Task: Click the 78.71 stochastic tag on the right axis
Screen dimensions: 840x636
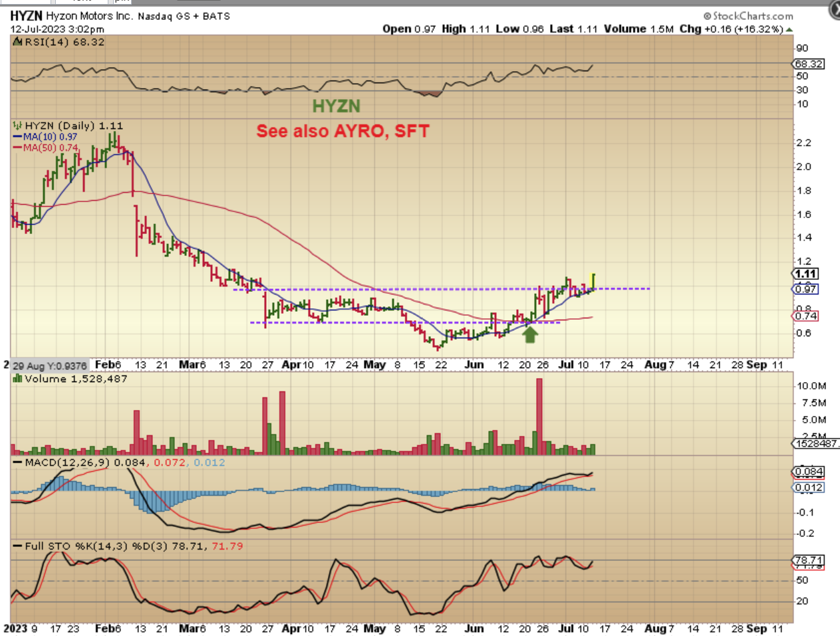Action: [809, 560]
